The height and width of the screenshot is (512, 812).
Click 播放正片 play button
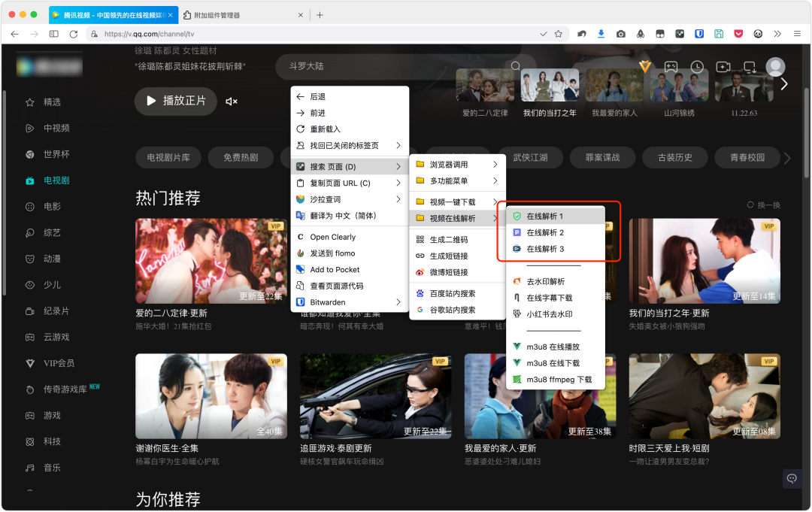point(175,101)
